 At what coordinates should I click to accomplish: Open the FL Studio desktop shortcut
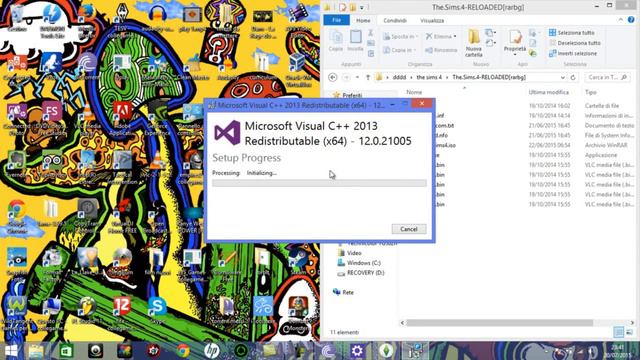coord(87,312)
